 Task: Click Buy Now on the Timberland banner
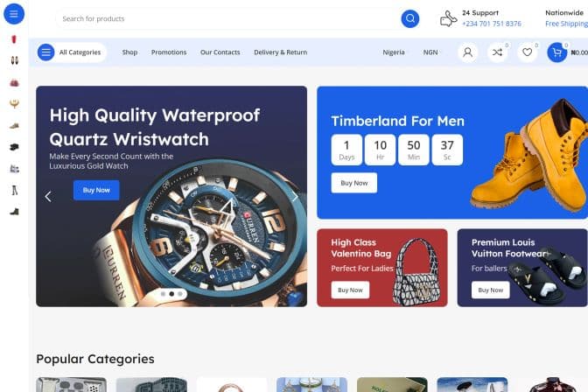coord(354,183)
